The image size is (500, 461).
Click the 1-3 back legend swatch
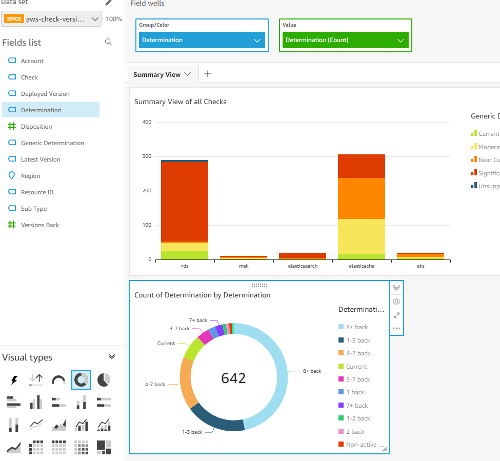tap(341, 340)
